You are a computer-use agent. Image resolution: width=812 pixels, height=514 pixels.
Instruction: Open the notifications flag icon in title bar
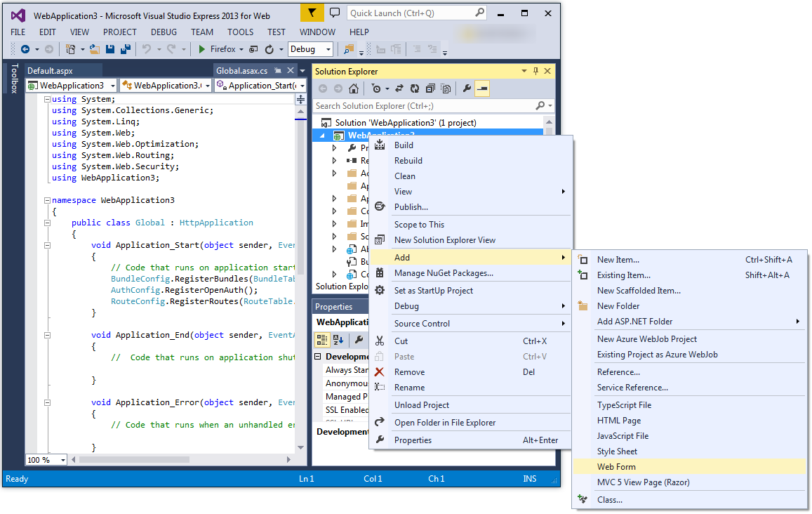coord(312,13)
